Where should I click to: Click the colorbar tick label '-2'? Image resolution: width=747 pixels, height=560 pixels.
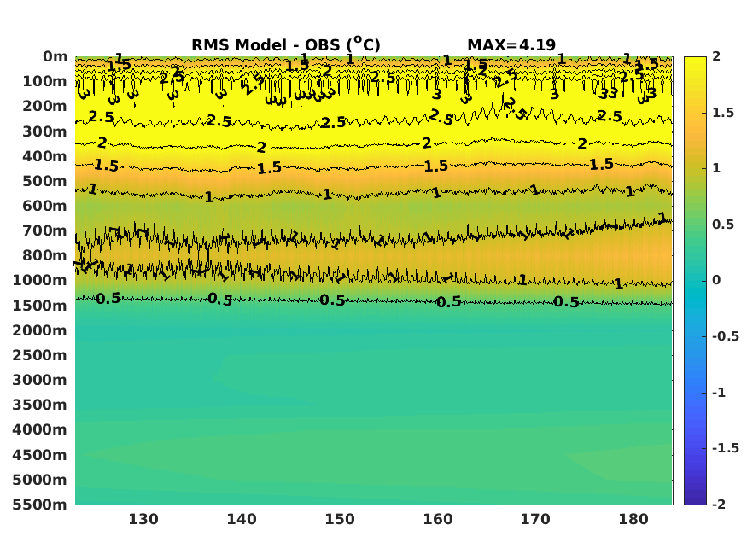pyautogui.click(x=719, y=505)
